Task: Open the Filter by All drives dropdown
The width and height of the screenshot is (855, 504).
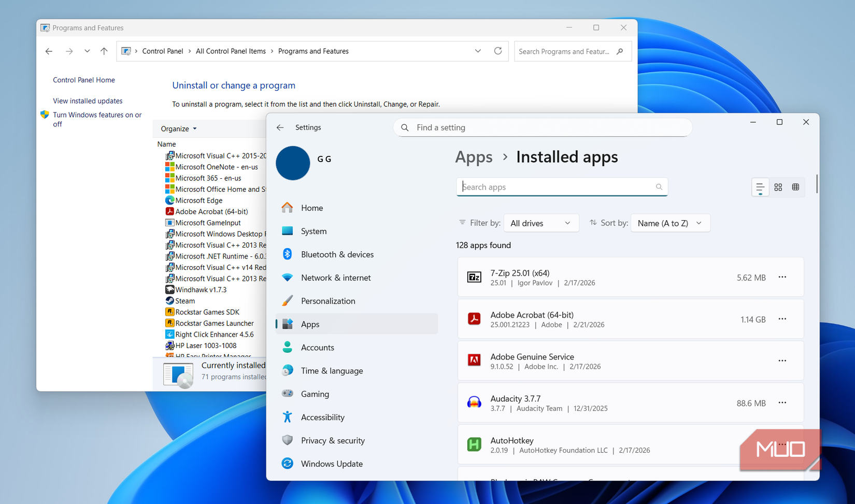Action: pos(541,223)
